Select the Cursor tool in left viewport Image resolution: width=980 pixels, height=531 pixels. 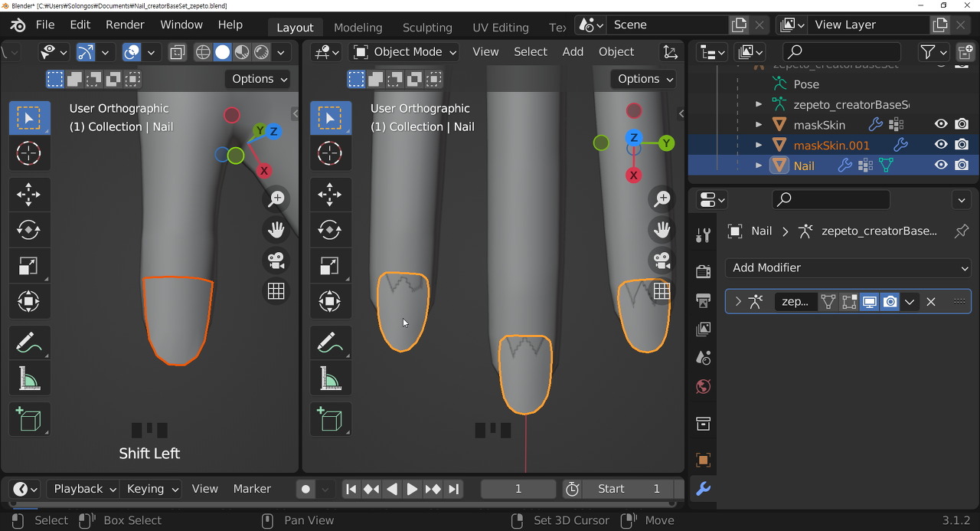pos(29,153)
